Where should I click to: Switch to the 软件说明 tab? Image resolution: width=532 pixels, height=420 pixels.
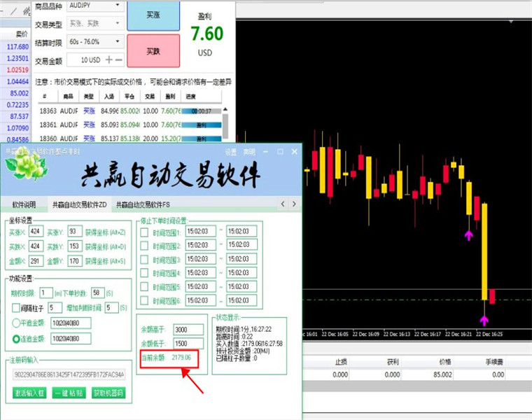pos(24,204)
